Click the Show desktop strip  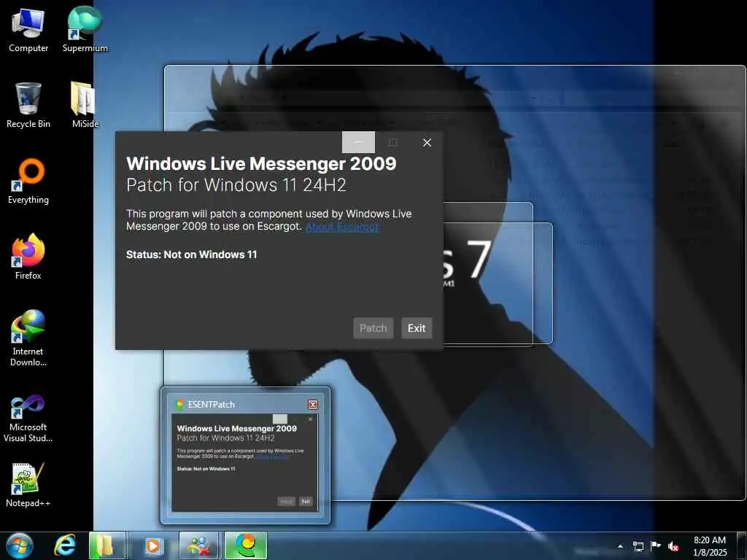click(x=742, y=545)
